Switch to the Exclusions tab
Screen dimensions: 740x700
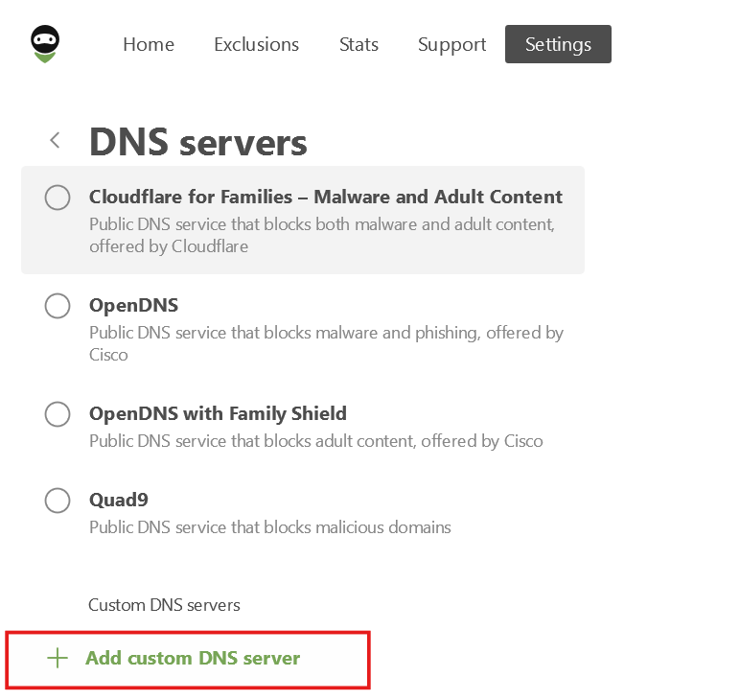pyautogui.click(x=256, y=44)
